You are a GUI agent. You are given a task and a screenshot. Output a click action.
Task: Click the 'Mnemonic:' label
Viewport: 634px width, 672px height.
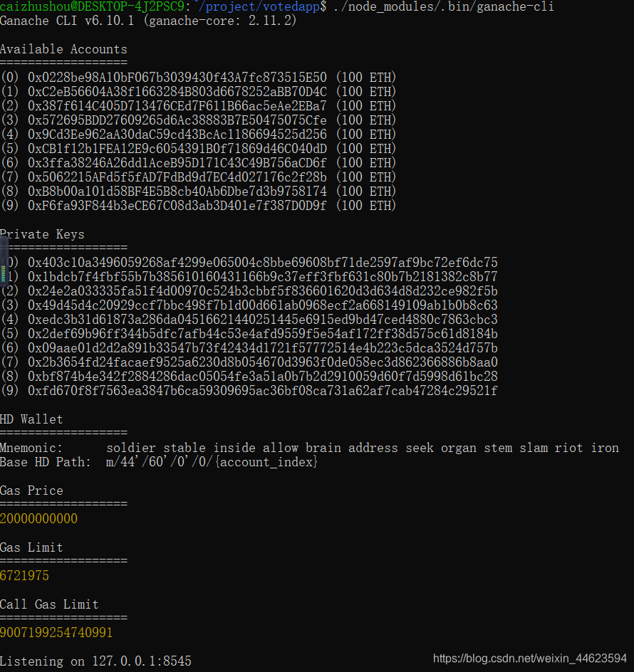[31, 448]
